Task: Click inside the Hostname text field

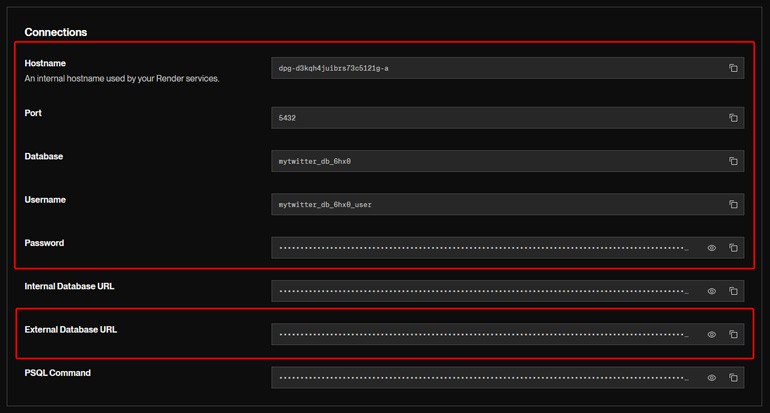Action: (x=490, y=68)
